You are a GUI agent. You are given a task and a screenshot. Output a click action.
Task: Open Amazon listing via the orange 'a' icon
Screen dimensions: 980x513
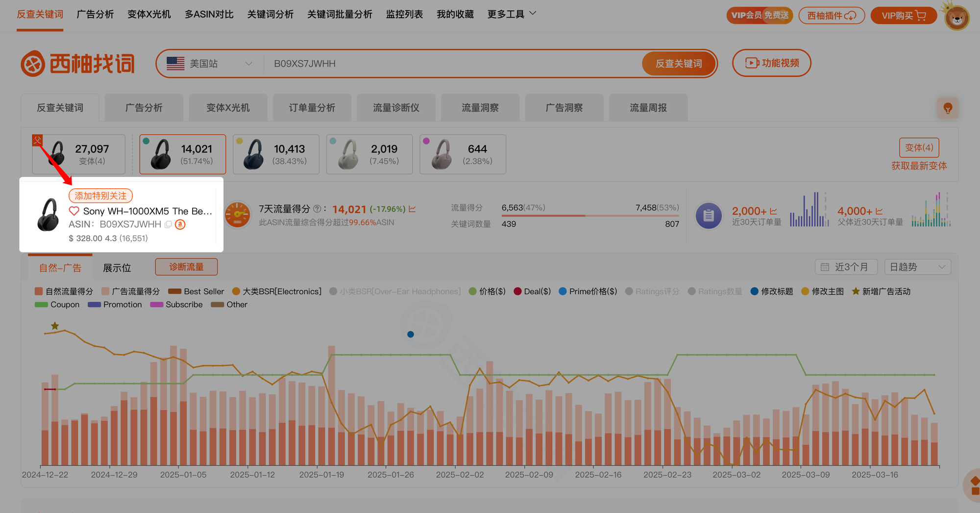(180, 225)
